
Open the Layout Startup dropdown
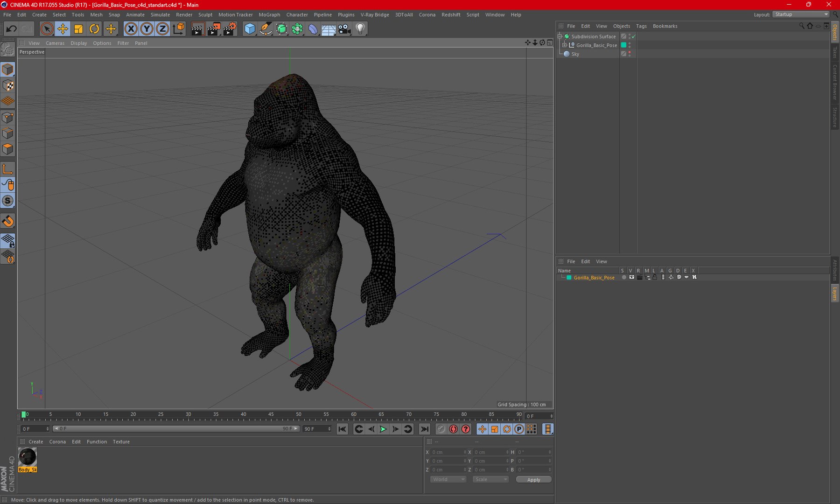[x=801, y=14]
